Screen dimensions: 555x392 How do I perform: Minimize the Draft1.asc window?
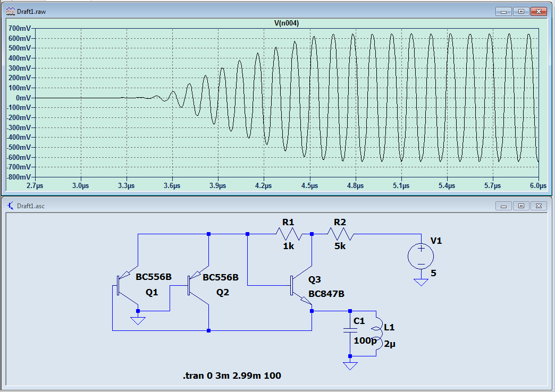[503, 206]
